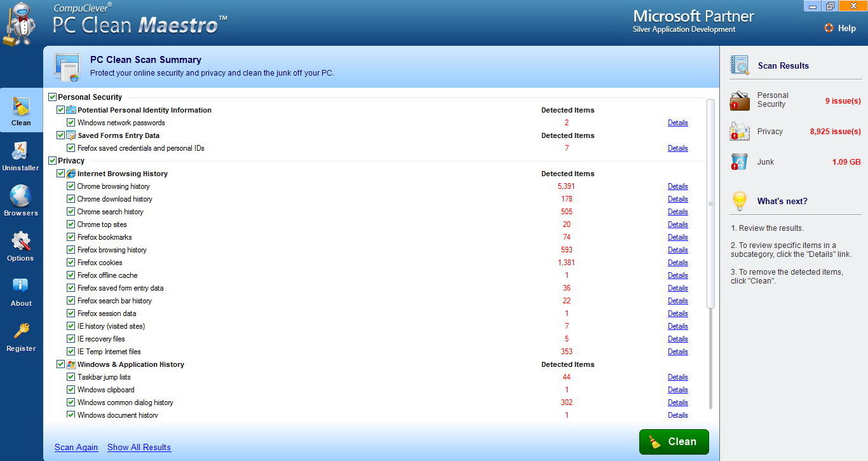The height and width of the screenshot is (461, 868).
Task: Uncheck Firefox bookmarks checkbox
Action: (x=71, y=237)
